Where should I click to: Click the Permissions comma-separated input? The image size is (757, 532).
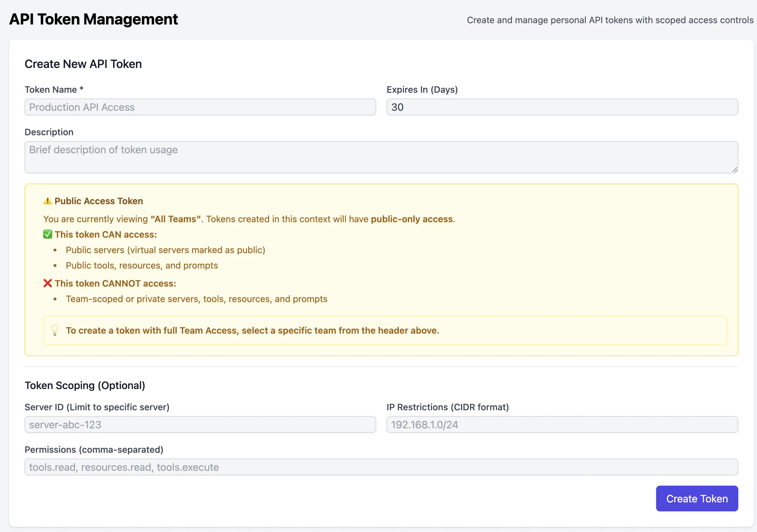[381, 467]
